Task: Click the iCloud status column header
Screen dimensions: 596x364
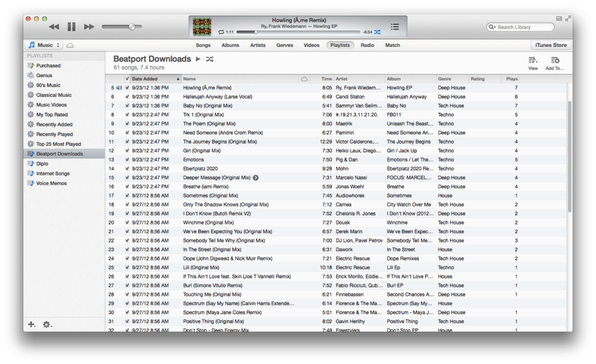Action: click(x=304, y=79)
